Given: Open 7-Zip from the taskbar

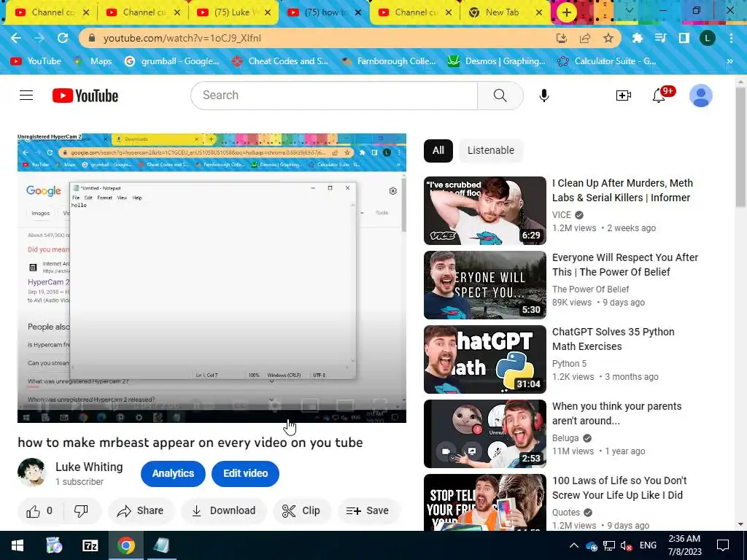Looking at the screenshot, I should 90,545.
